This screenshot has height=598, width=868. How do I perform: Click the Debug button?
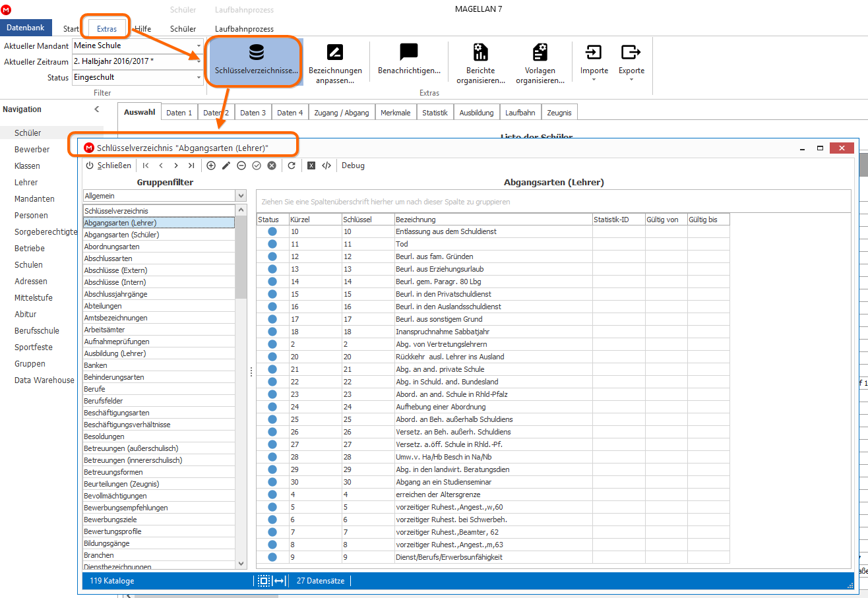(353, 165)
